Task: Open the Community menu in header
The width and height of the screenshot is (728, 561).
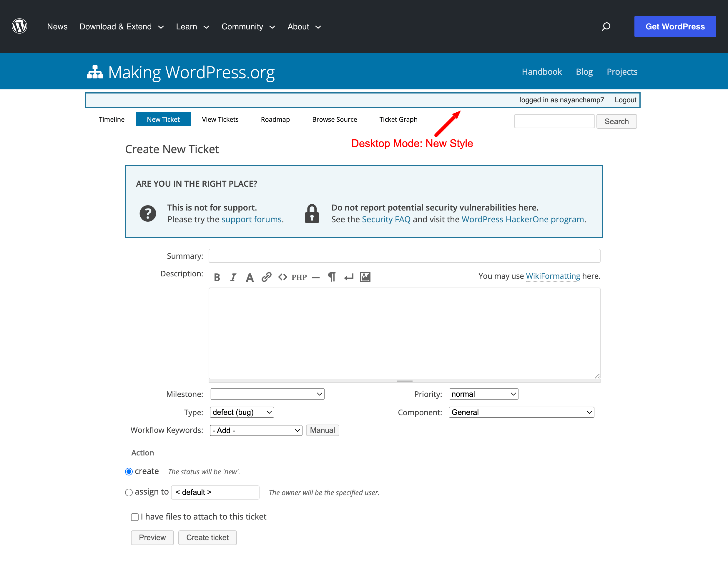Action: point(248,27)
